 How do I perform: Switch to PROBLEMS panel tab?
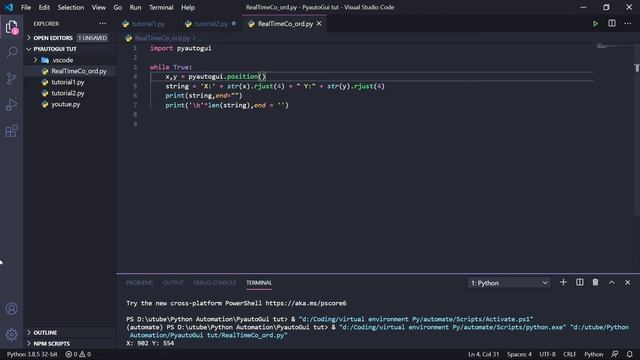(139, 283)
